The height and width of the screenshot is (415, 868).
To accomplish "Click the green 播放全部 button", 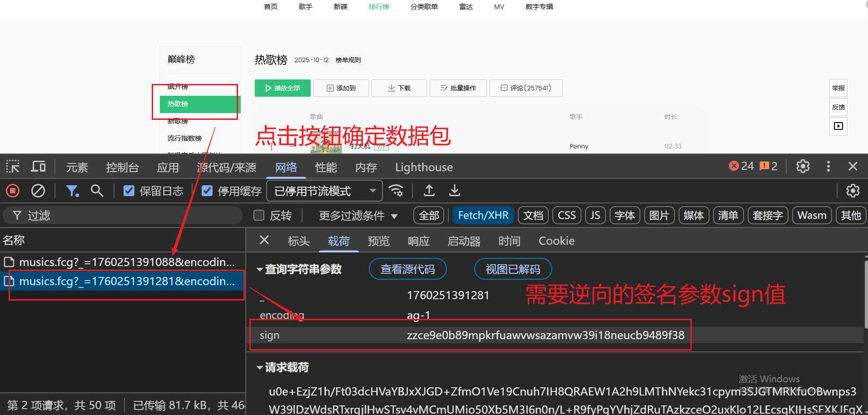I will [x=283, y=88].
